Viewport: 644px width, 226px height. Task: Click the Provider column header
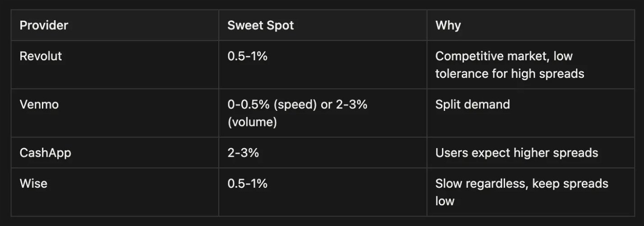(x=44, y=25)
